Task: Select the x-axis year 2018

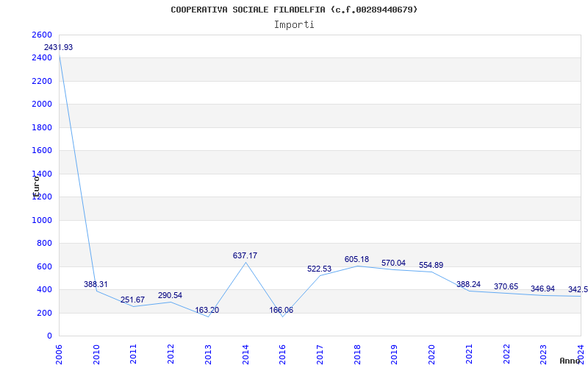Action: [357, 354]
